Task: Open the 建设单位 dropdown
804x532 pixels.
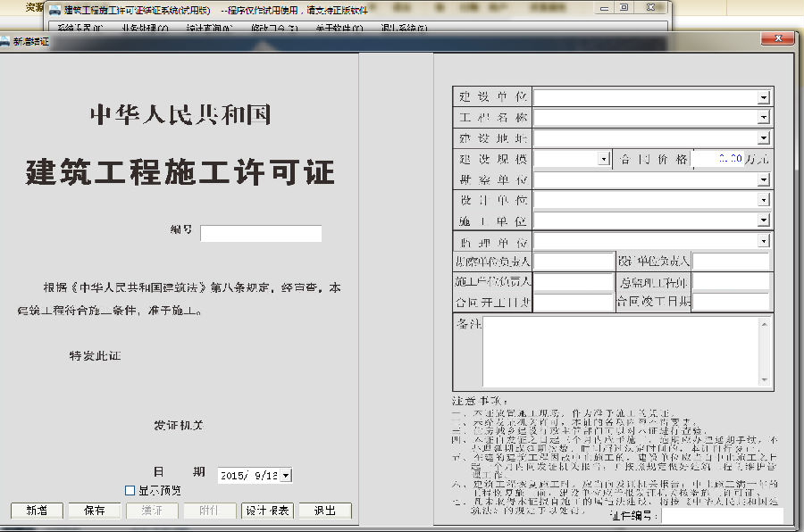Action: 764,97
